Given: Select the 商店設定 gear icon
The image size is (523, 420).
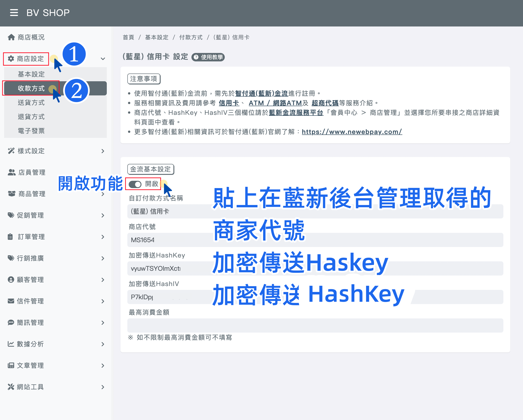Looking at the screenshot, I should pos(11,59).
